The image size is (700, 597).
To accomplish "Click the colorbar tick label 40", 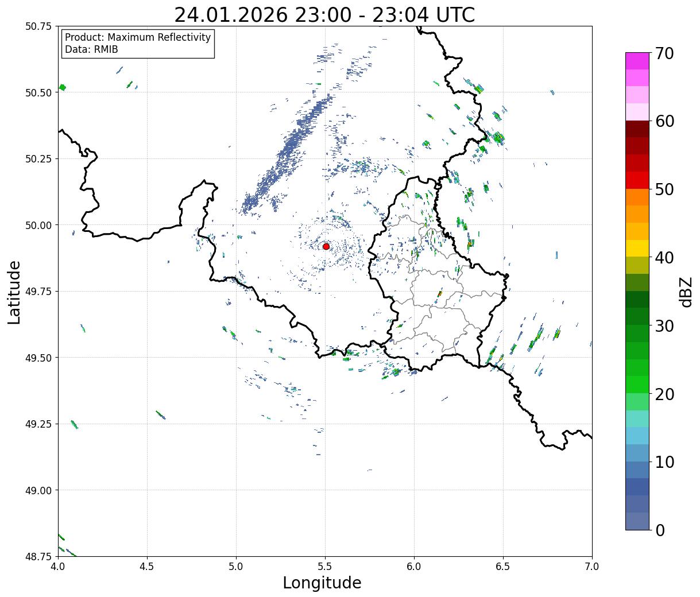I will pyautogui.click(x=664, y=257).
